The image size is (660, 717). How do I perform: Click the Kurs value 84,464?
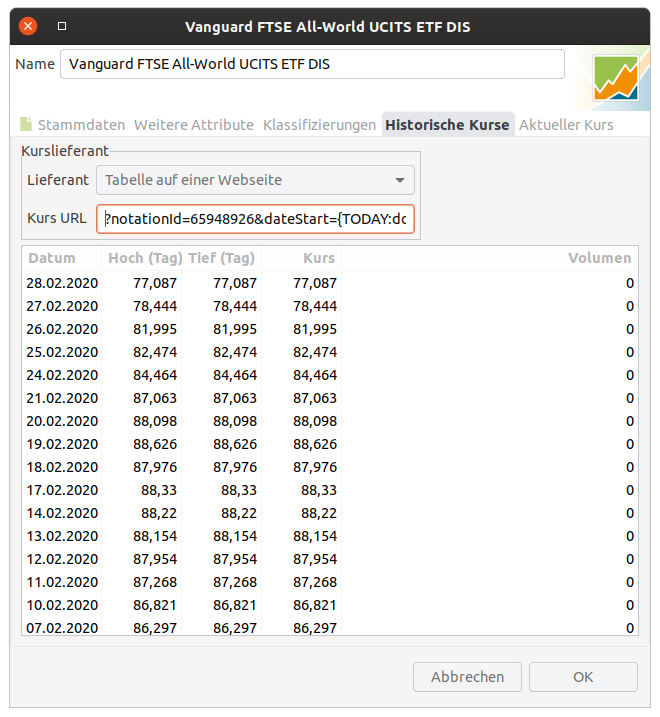(315, 375)
